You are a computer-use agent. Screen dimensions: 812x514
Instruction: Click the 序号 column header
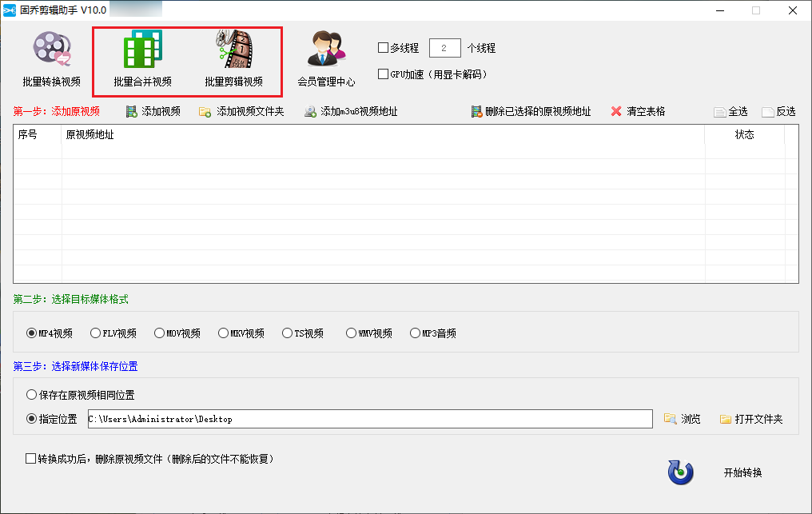coord(38,135)
